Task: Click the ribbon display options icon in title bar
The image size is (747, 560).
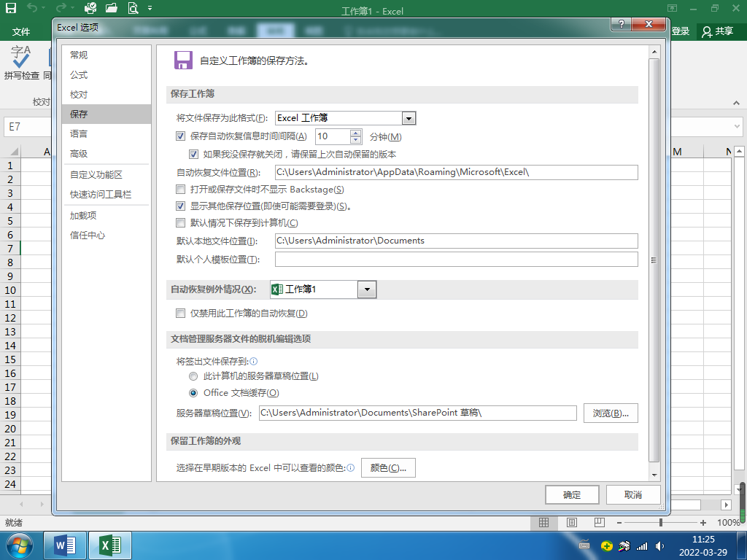Action: (x=672, y=8)
